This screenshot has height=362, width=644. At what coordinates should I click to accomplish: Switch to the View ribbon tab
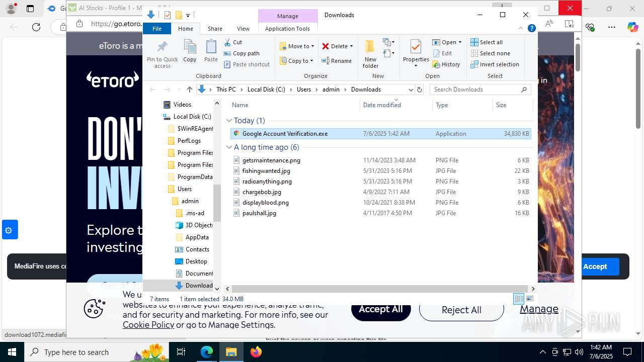(x=243, y=29)
